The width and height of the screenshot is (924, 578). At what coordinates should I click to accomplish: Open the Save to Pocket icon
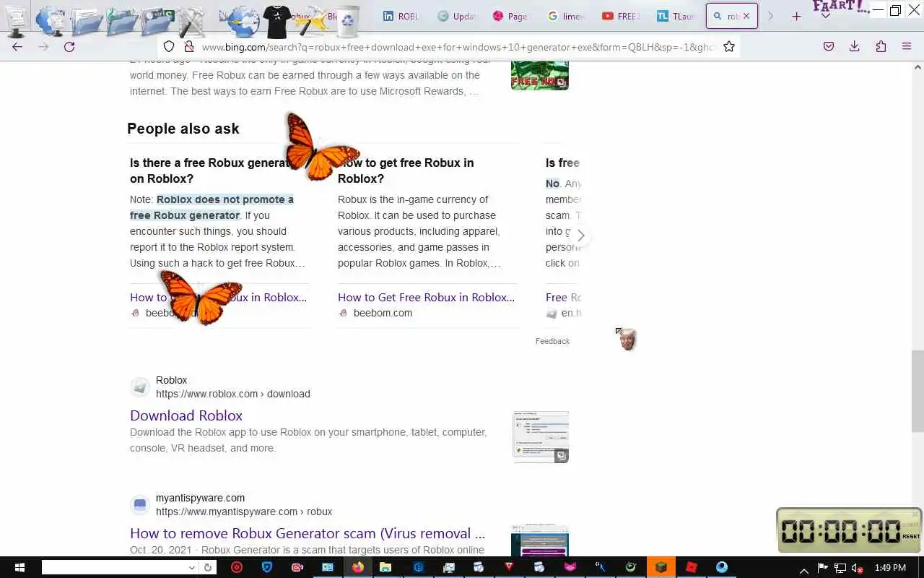(829, 46)
